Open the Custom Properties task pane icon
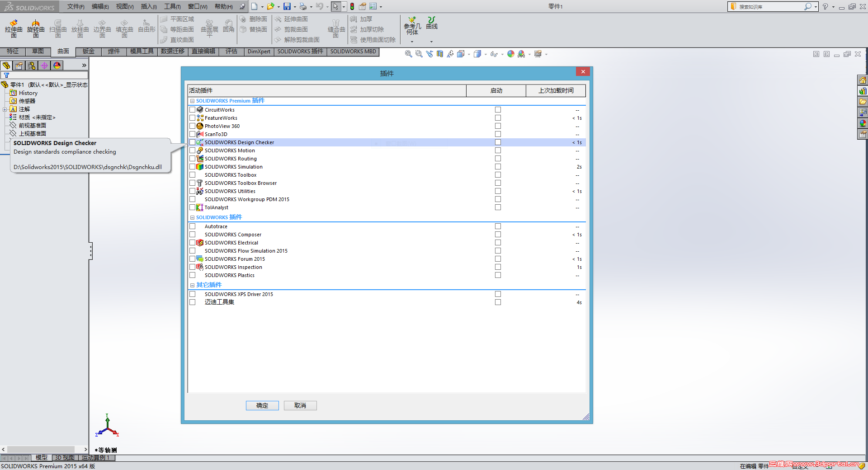The height and width of the screenshot is (470, 868). click(863, 134)
